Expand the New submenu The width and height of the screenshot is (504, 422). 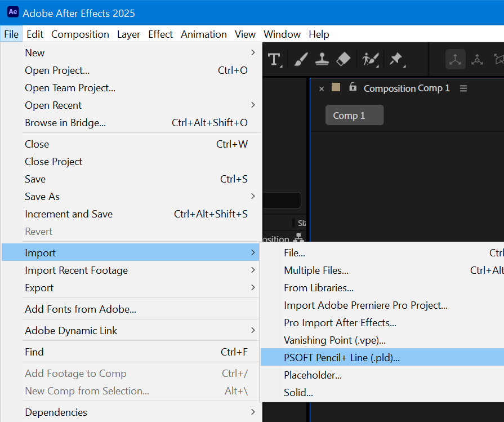point(131,53)
